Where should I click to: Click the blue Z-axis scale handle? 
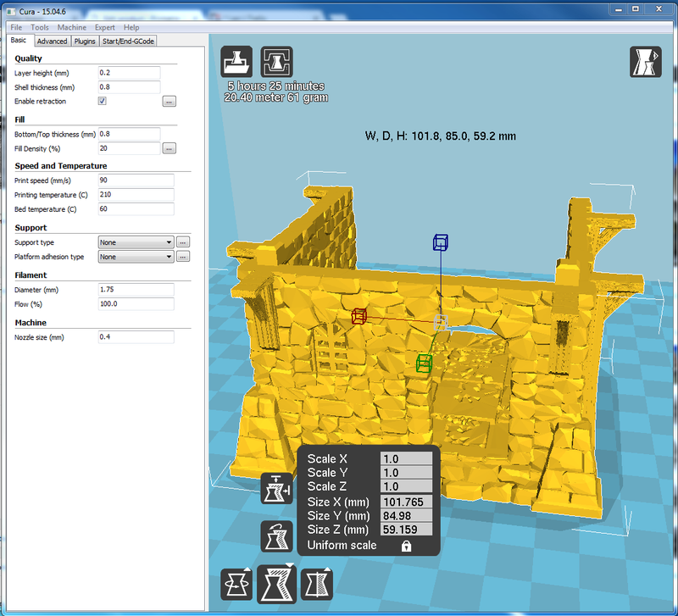[441, 242]
